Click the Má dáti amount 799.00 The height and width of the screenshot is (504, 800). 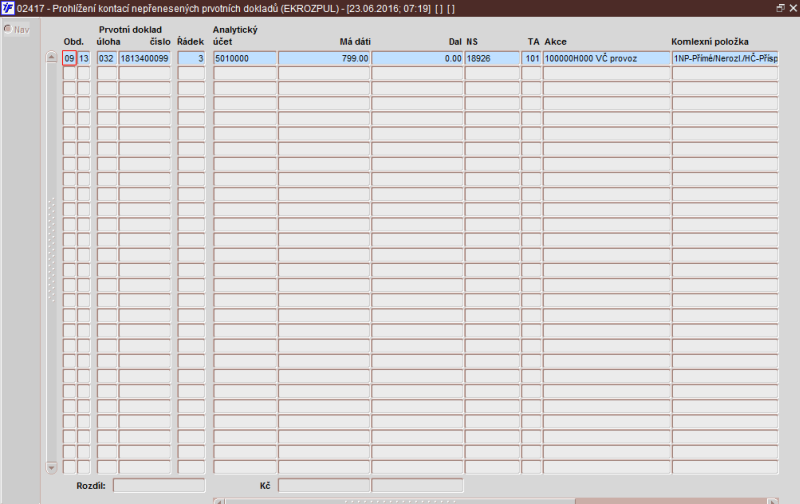point(324,58)
